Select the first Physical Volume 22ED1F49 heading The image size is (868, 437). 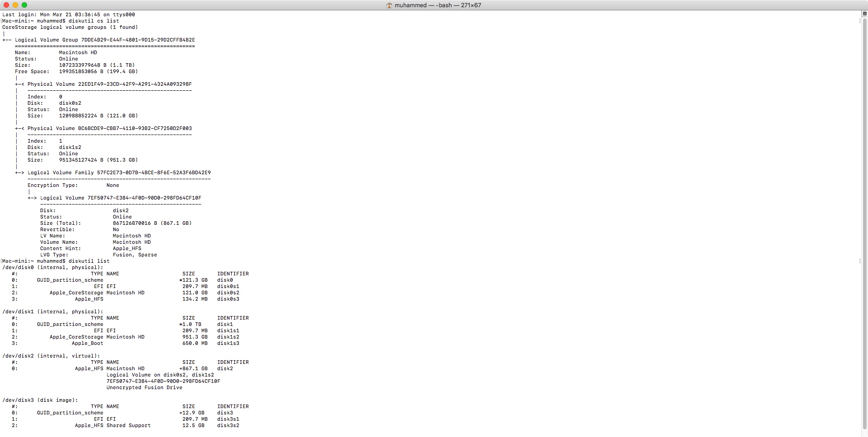[109, 84]
